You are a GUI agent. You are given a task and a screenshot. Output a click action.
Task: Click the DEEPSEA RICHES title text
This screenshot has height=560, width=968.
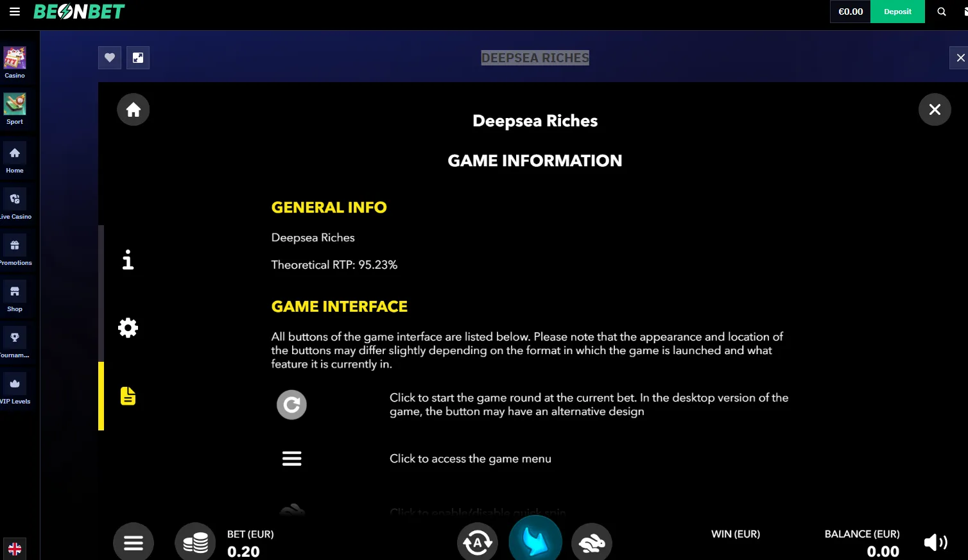(x=535, y=58)
